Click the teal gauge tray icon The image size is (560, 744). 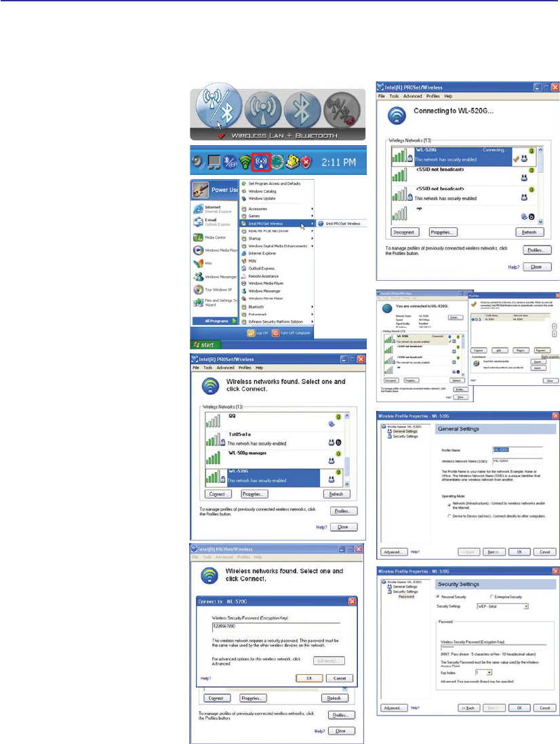pos(277,163)
